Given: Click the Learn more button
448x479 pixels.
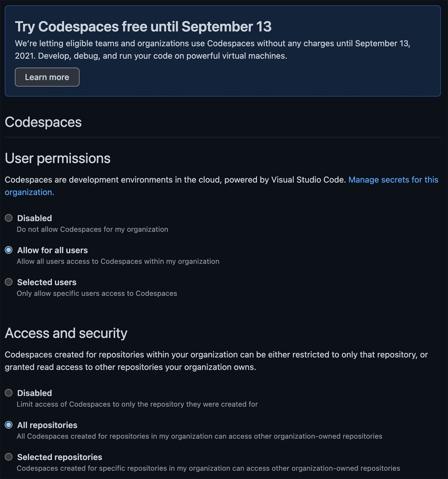Looking at the screenshot, I should 47,77.
